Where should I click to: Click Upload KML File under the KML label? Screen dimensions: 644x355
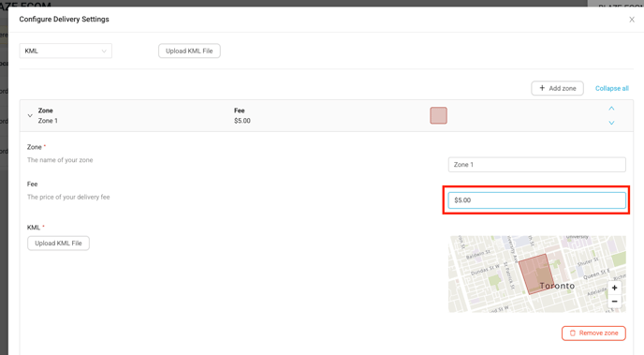[58, 244]
